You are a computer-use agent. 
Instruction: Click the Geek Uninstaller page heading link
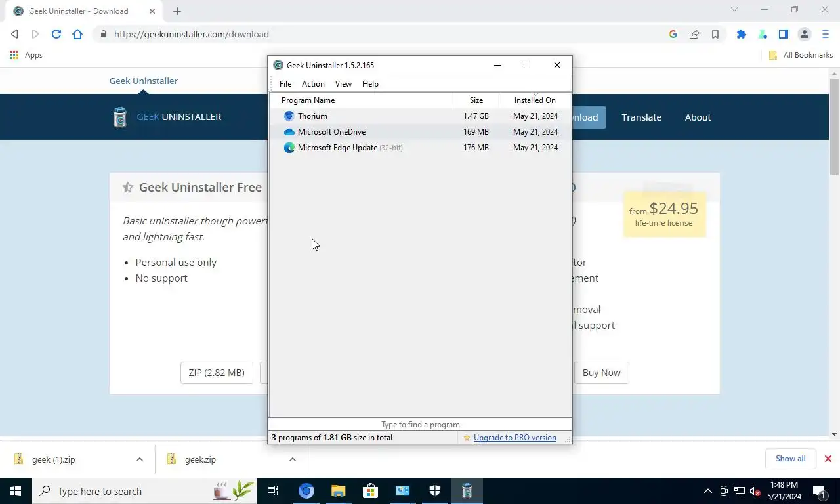[143, 81]
